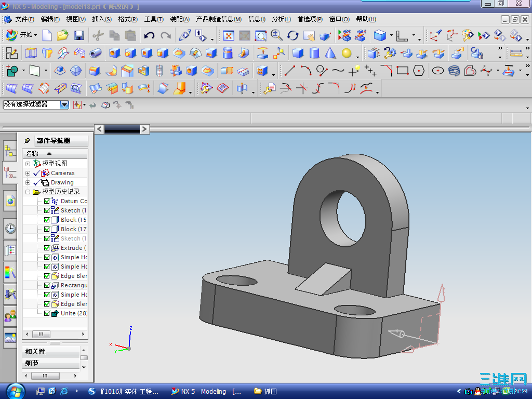Select the Rectangle curve tool
This screenshot has height=399, width=532.
pos(403,71)
